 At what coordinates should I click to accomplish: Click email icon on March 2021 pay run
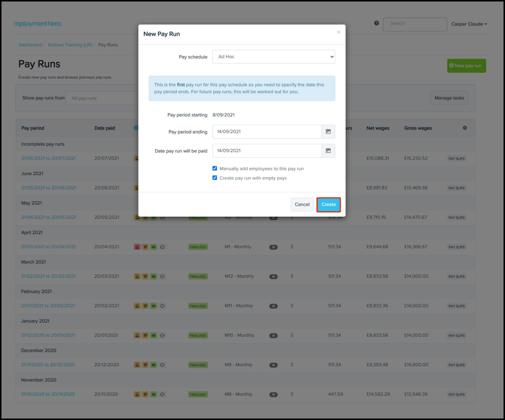(x=154, y=276)
